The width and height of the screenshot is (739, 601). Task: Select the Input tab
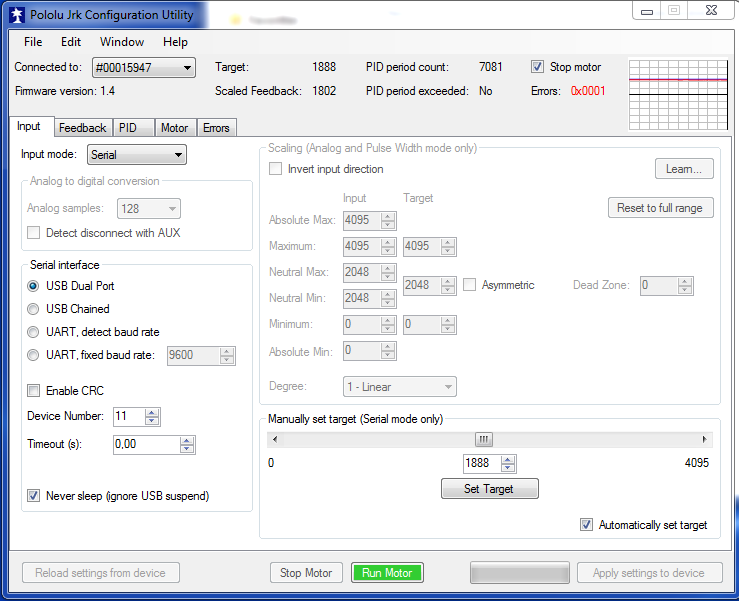point(31,126)
